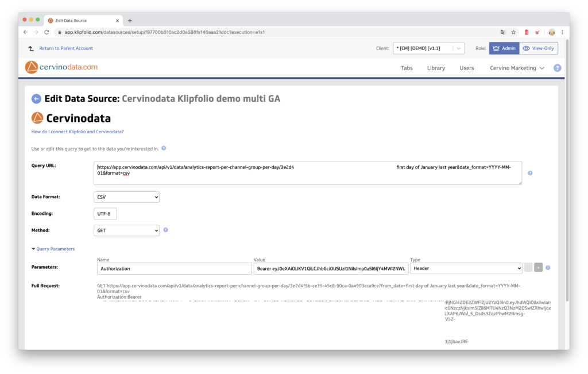Click the help icon beside Method
The width and height of the screenshot is (588, 374).
[x=165, y=230]
